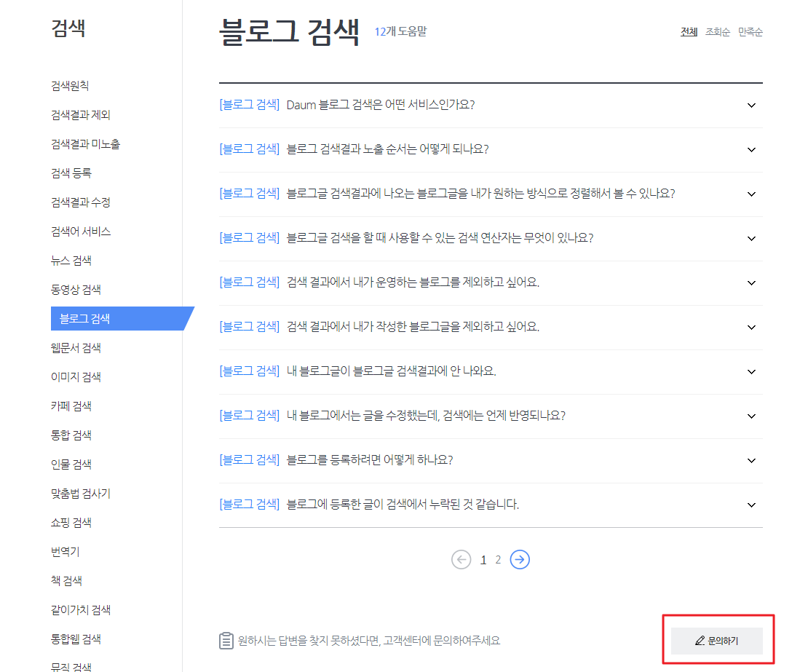The height and width of the screenshot is (672, 808).
Task: Go to page 2 of the help list
Action: pyautogui.click(x=498, y=559)
